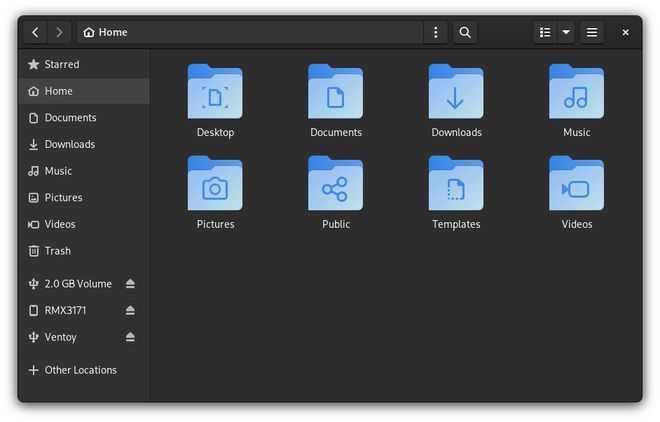Open Pictures in the sidebar
This screenshot has width=660, height=422.
coord(84,198)
